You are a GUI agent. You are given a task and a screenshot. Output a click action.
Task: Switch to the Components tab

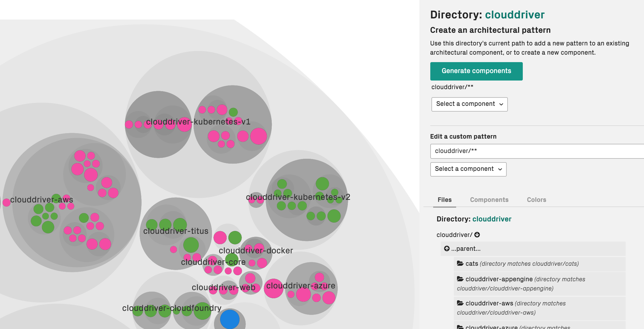(x=489, y=200)
